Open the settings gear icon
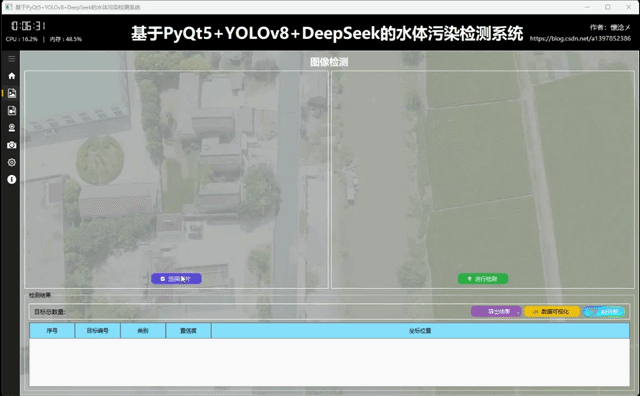640x396 pixels. click(11, 162)
